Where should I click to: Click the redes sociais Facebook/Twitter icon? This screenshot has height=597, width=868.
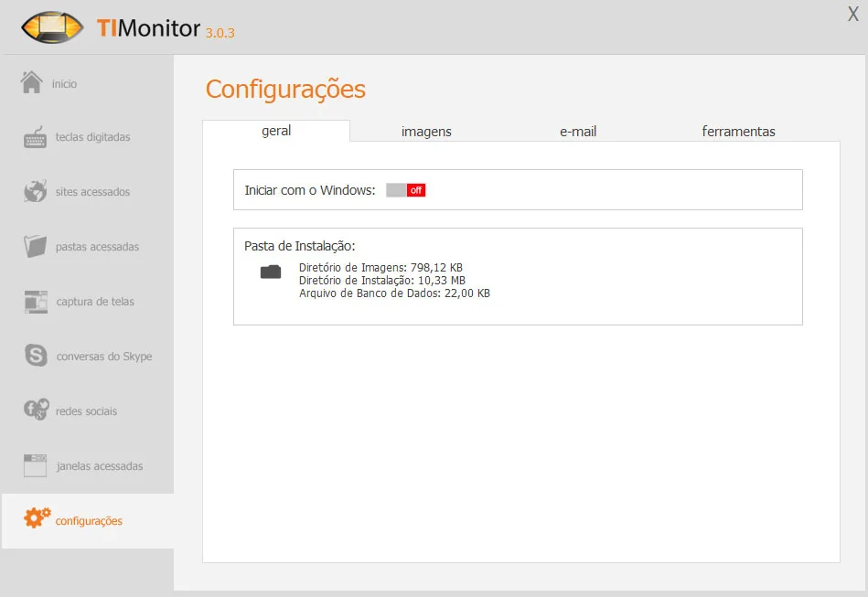tap(36, 410)
